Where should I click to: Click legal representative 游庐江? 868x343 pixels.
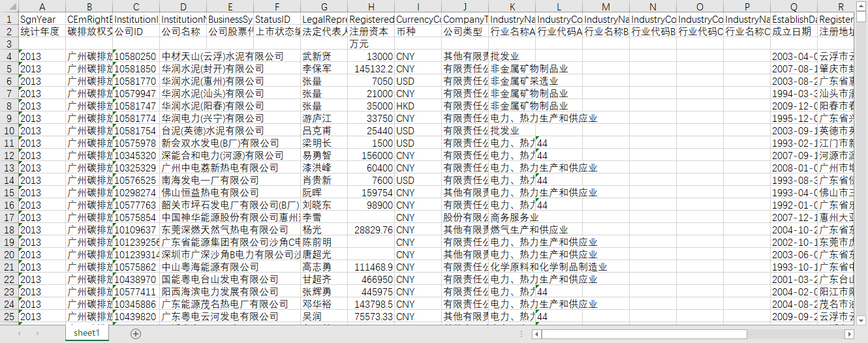point(324,118)
